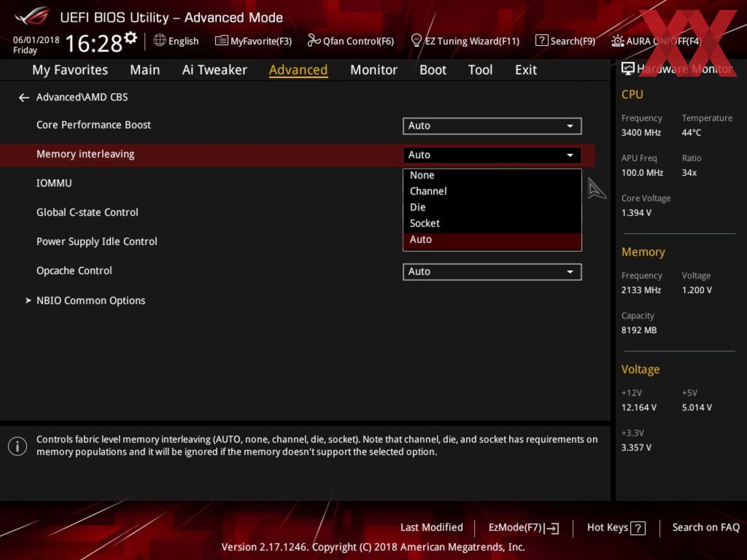Select Channel interleaving option
Image resolution: width=747 pixels, height=560 pixels.
point(492,191)
